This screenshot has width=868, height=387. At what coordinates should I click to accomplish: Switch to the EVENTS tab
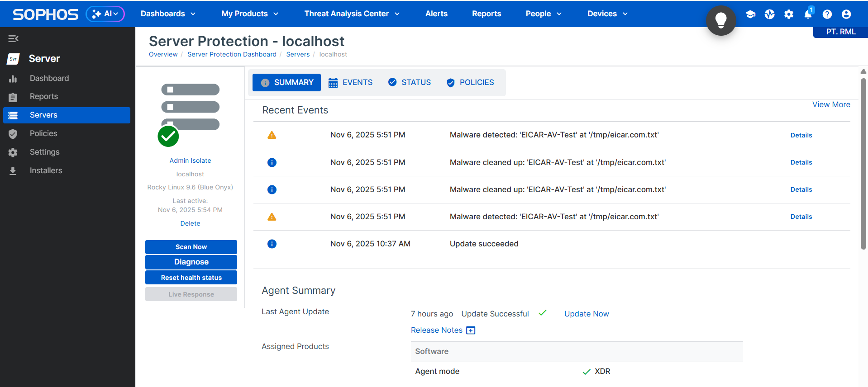(351, 82)
